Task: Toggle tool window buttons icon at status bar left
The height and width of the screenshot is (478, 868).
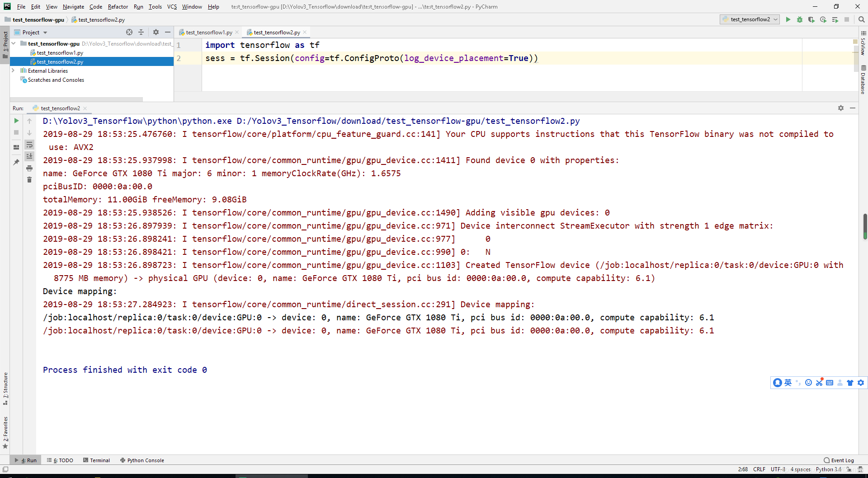Action: pyautogui.click(x=5, y=469)
